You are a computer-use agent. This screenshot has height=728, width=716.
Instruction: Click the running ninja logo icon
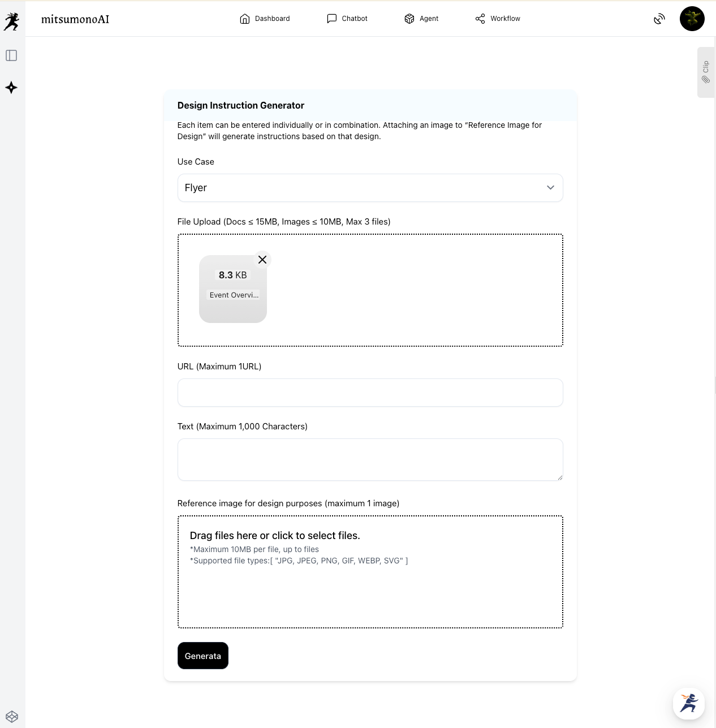[11, 21]
